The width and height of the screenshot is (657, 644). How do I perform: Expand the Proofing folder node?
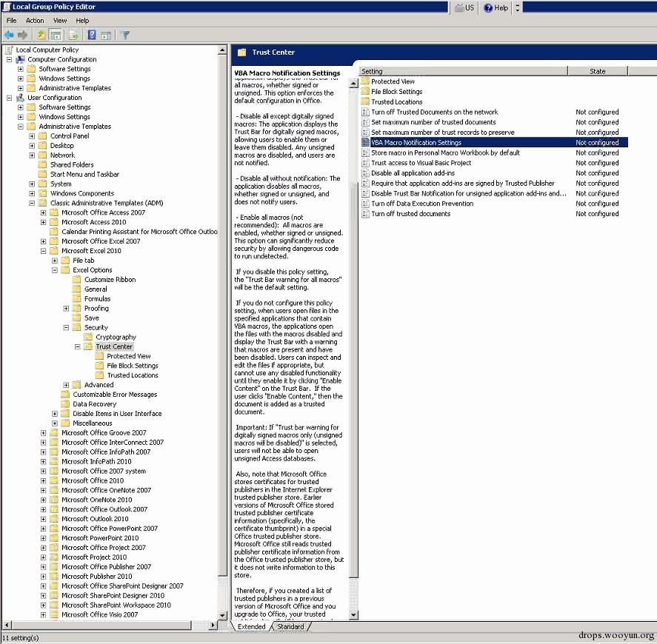click(x=66, y=309)
